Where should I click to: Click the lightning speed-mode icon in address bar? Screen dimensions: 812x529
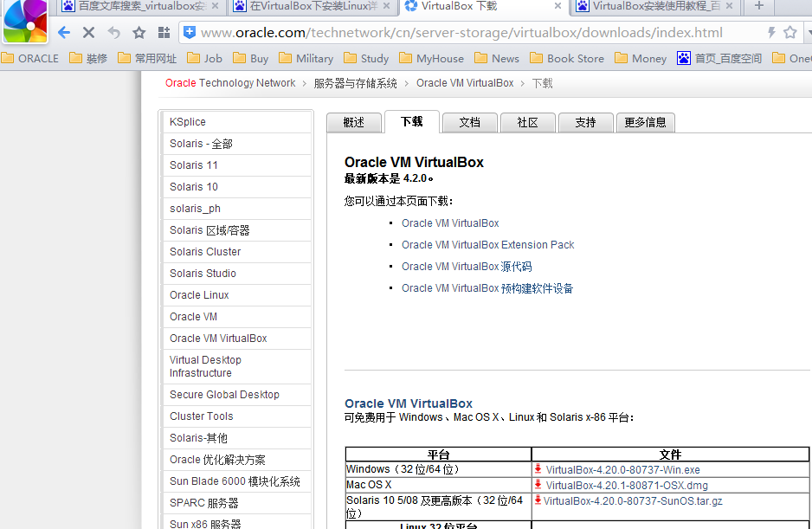[x=771, y=33]
